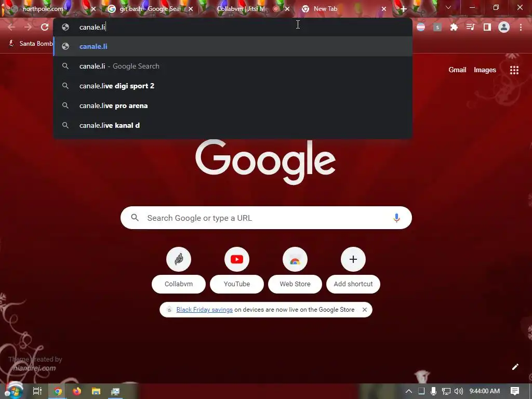Open the profile avatar icon
Image resolution: width=532 pixels, height=399 pixels.
click(504, 27)
